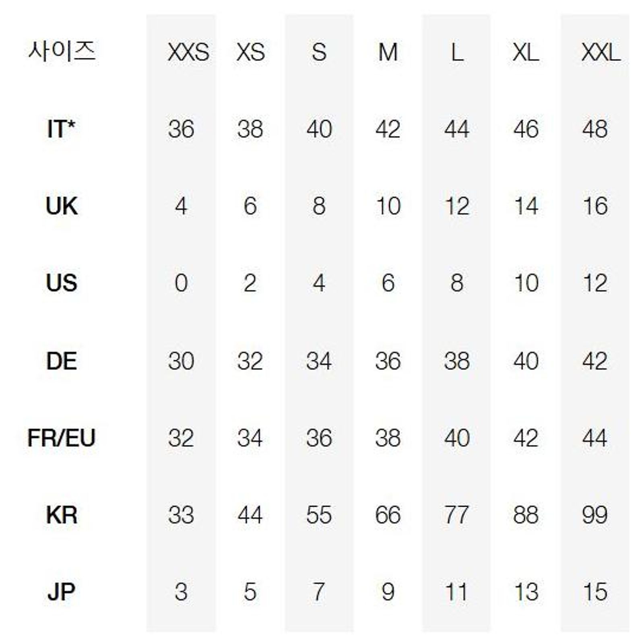Select the UK row label
The image size is (644, 644).
click(x=61, y=206)
